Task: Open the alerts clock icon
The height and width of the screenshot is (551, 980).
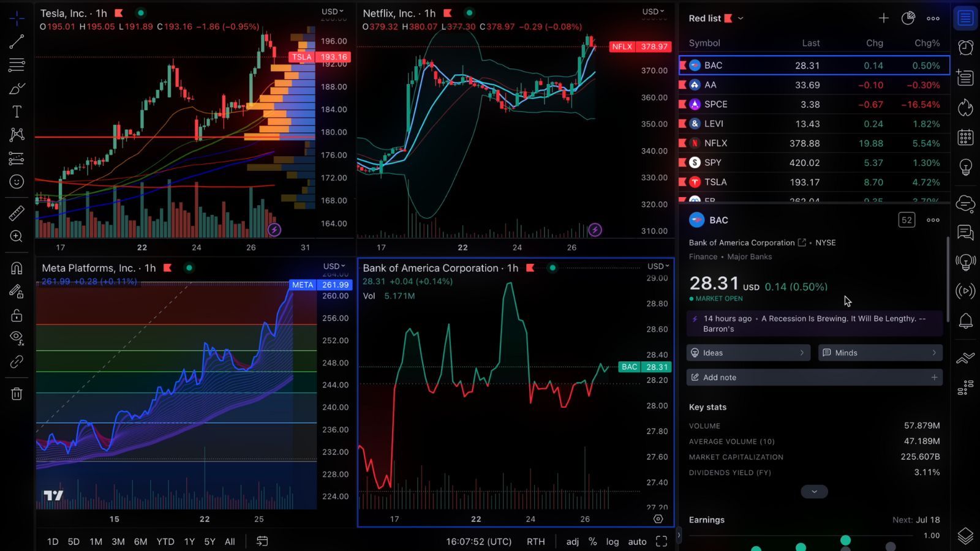Action: click(x=965, y=47)
